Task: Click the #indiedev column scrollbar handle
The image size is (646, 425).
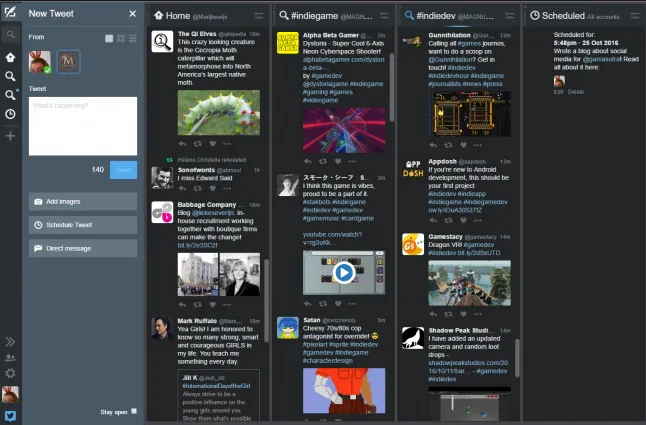Action: (517, 357)
